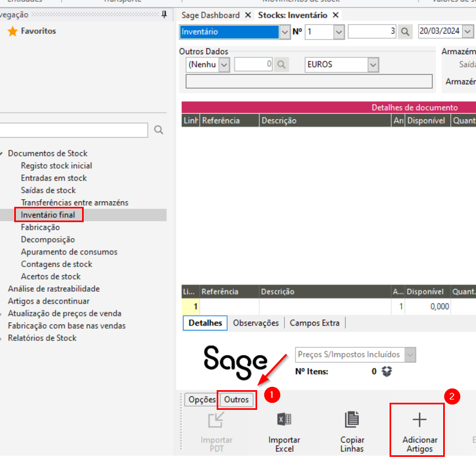
Task: Click the Descrição column header in upper grid
Action: click(325, 120)
